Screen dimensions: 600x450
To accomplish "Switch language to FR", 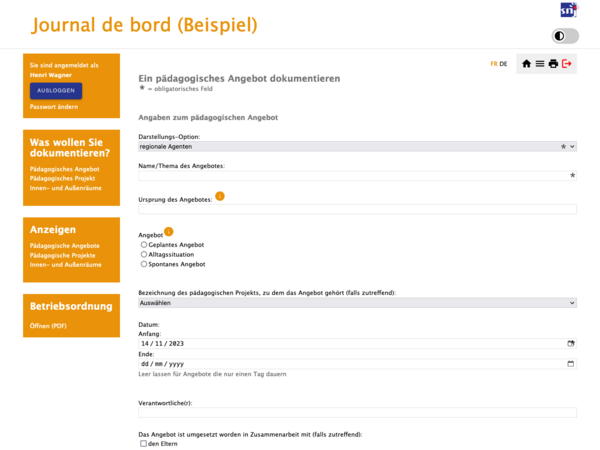I will (494, 64).
